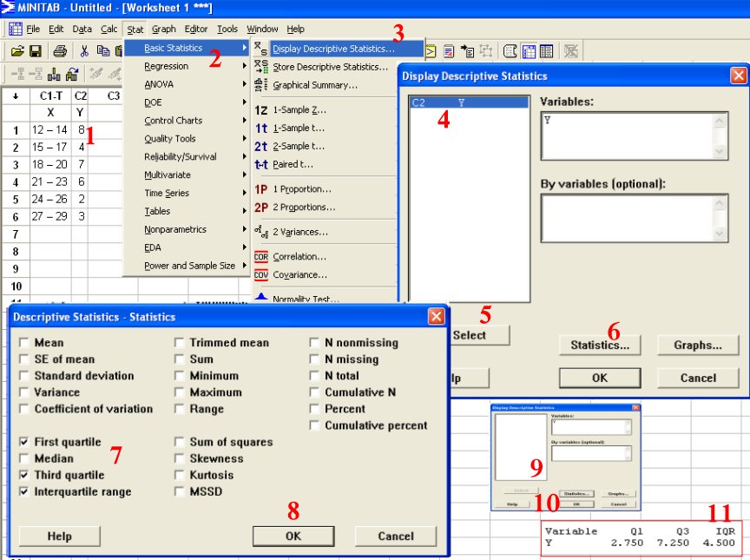750x560 pixels.
Task: Click the Graphical Summary icon
Action: [x=260, y=84]
